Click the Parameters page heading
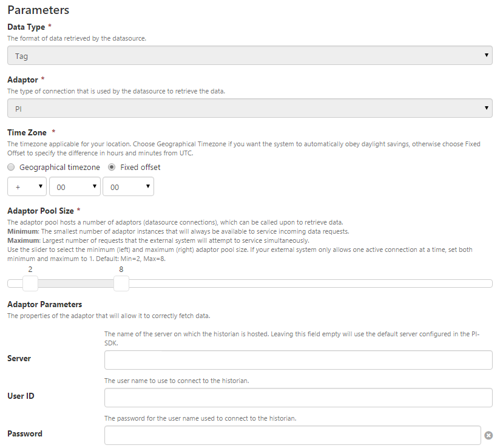The image size is (500, 448). [x=38, y=10]
